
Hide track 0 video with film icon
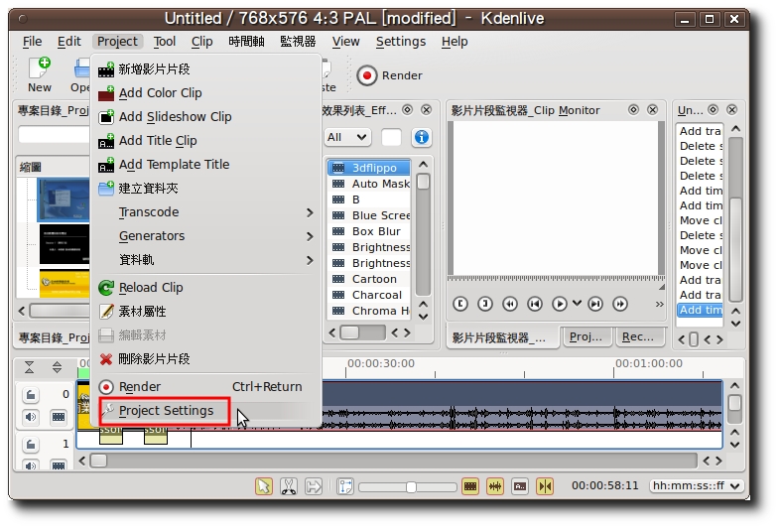click(59, 417)
